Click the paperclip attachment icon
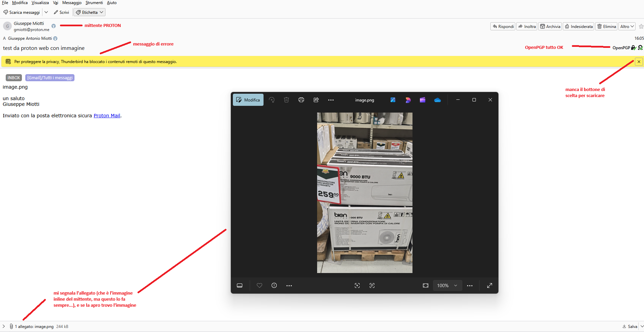 coord(11,326)
